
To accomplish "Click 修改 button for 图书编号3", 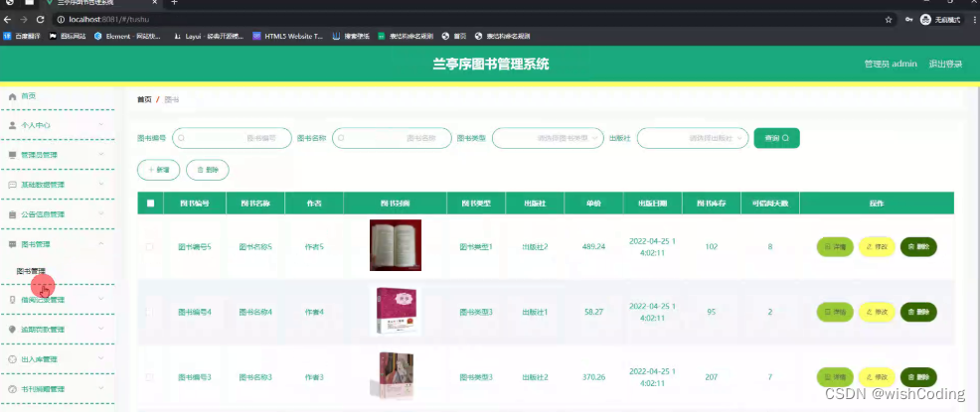I will coord(877,377).
